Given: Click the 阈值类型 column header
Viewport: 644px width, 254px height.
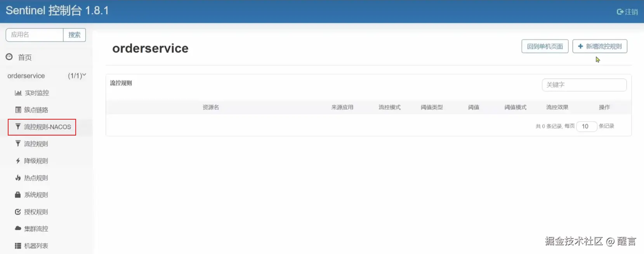Looking at the screenshot, I should [x=432, y=107].
